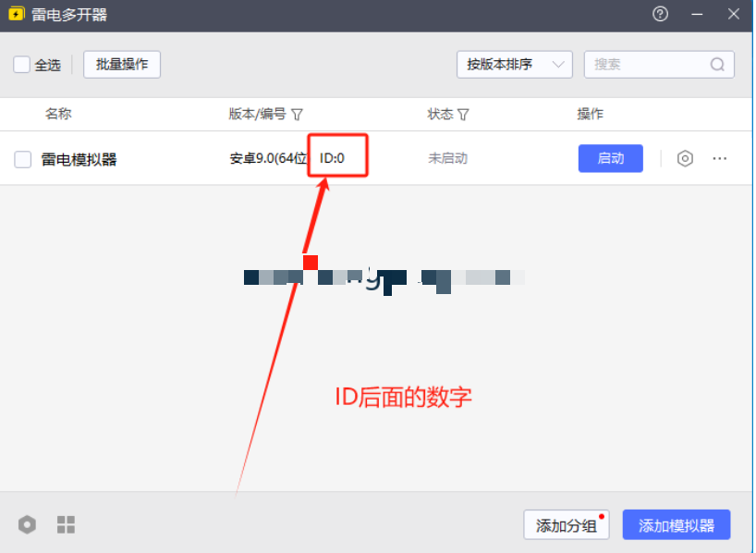Switch to grid view icon
The width and height of the screenshot is (756, 553).
tap(66, 524)
